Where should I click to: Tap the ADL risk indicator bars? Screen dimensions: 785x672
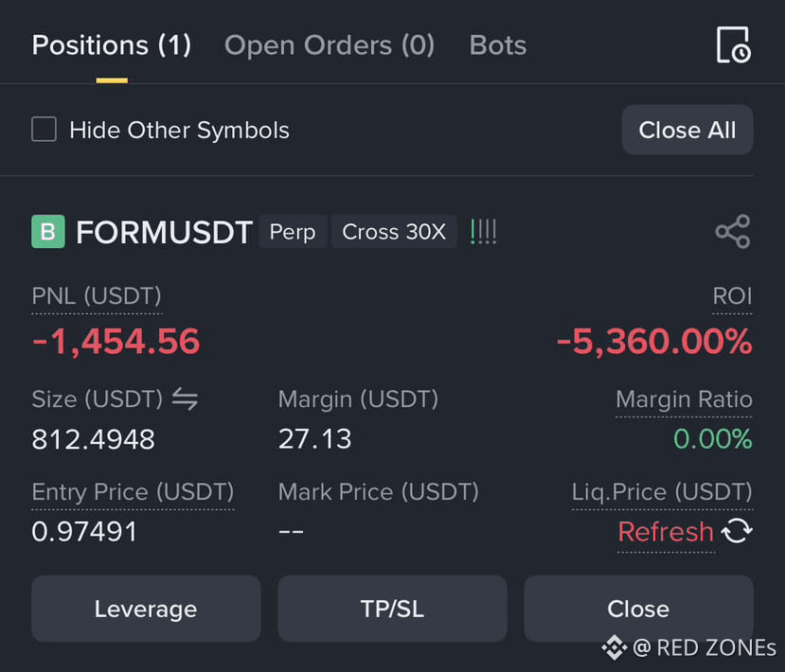point(484,232)
